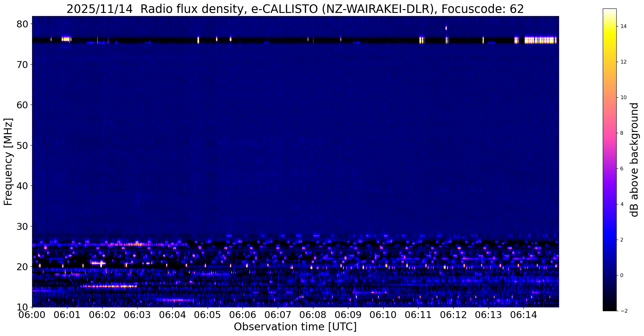The height and width of the screenshot is (336, 644).
Task: Click the Frequency [MHz] axis label
Action: (8, 162)
